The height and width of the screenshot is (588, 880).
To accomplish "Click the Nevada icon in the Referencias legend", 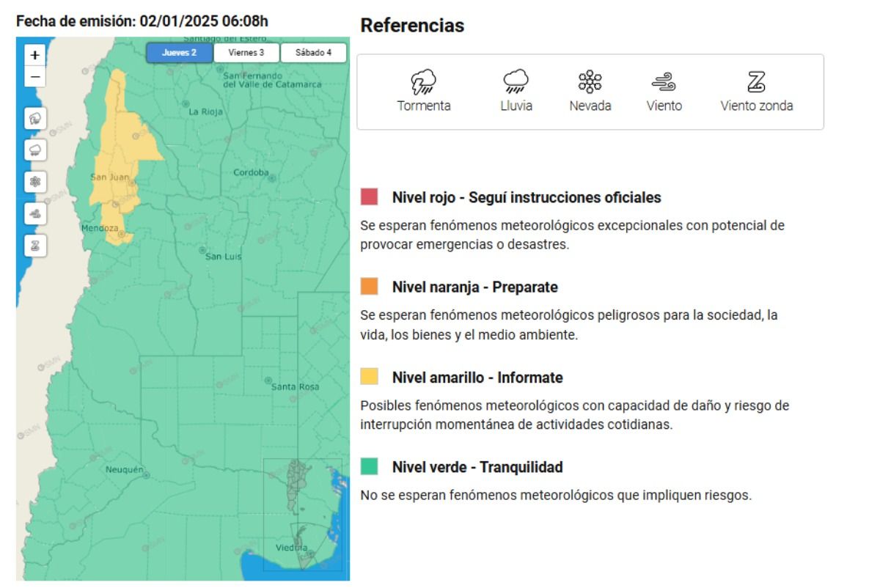I will pyautogui.click(x=591, y=82).
